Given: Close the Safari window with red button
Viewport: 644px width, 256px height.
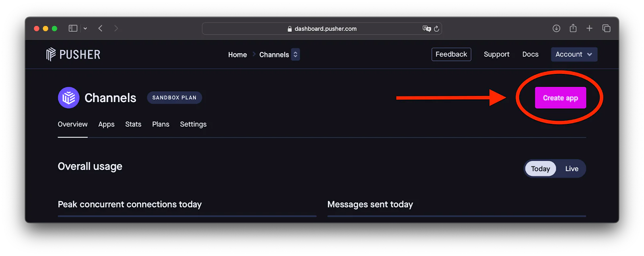Looking at the screenshot, I should [x=37, y=29].
